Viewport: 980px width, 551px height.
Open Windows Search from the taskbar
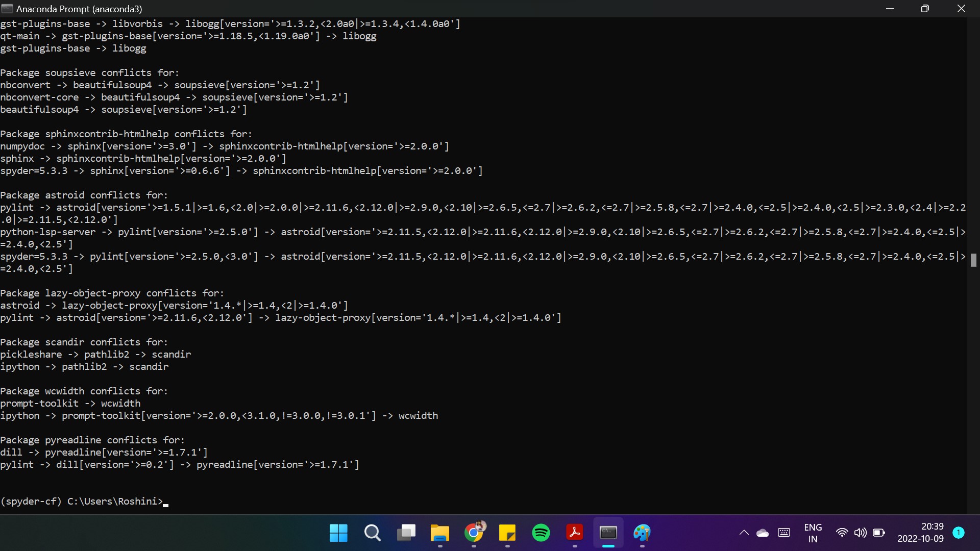(372, 533)
